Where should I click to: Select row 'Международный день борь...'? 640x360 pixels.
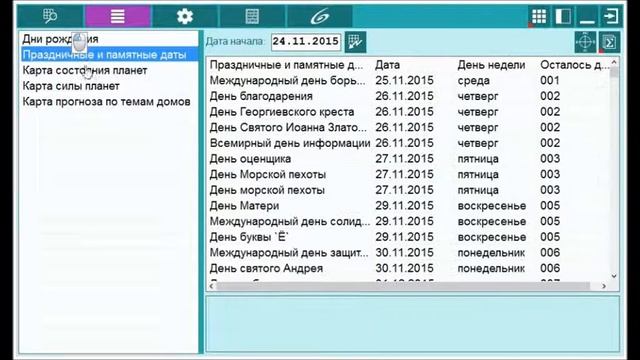click(409, 80)
